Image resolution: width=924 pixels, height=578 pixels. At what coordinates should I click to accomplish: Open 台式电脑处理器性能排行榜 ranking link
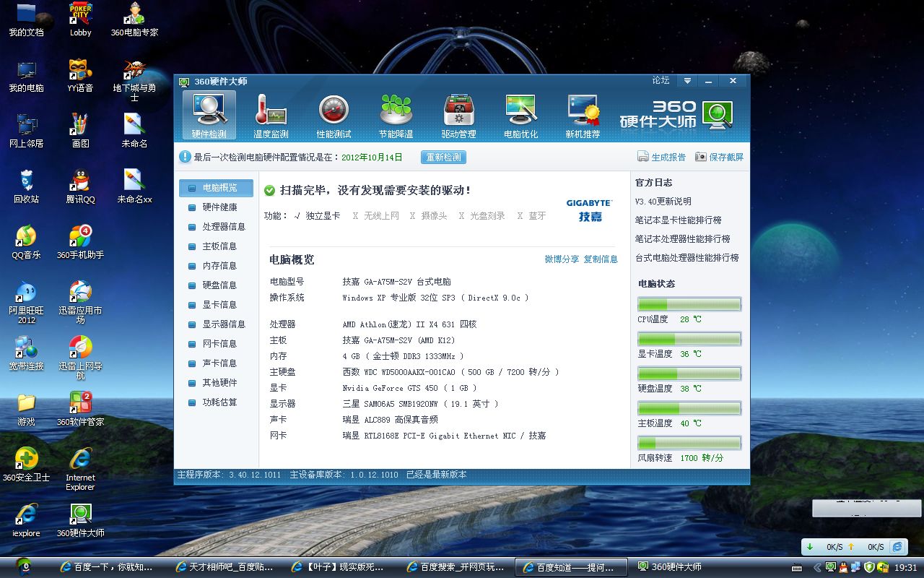[x=687, y=258]
